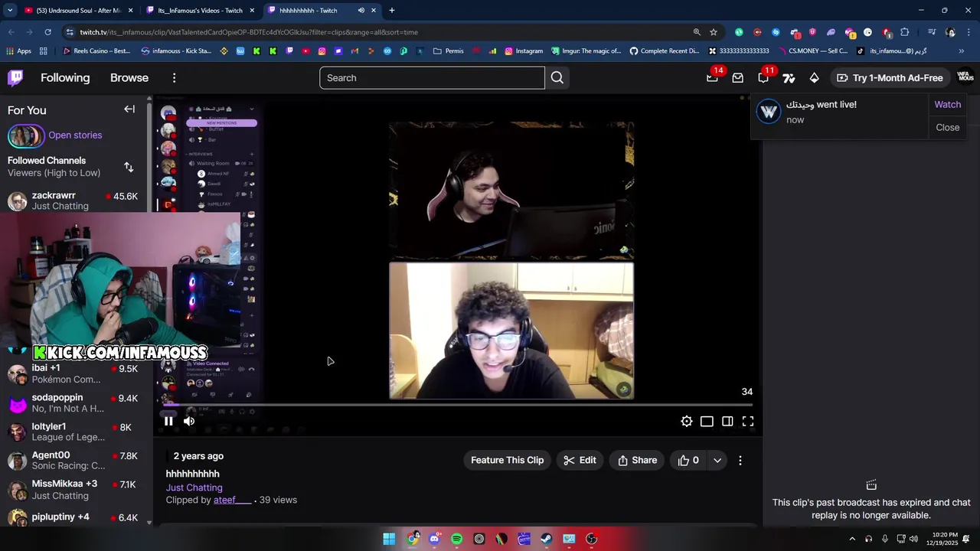Viewport: 980px width, 551px height.
Task: Open Spotify from the taskbar
Action: (457, 539)
